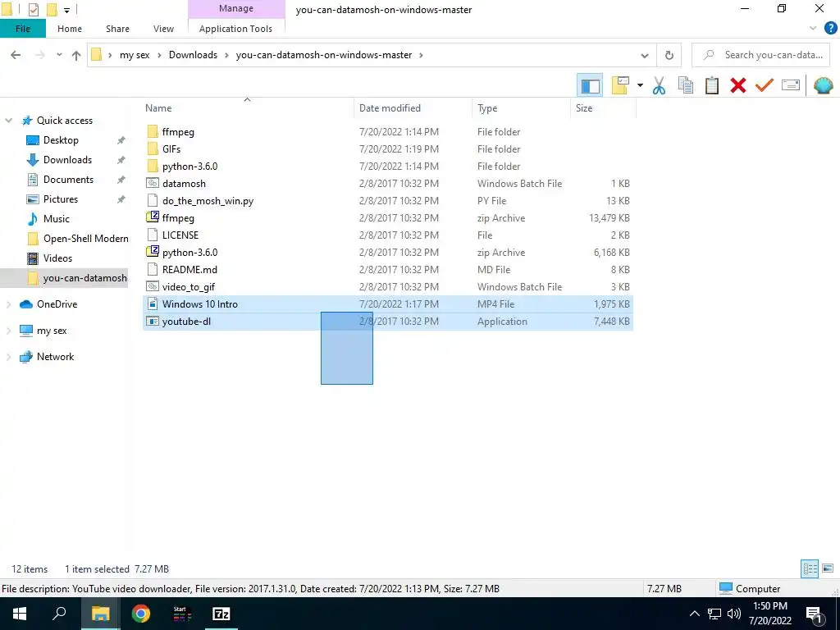
Task: Open the File menu
Action: point(23,29)
